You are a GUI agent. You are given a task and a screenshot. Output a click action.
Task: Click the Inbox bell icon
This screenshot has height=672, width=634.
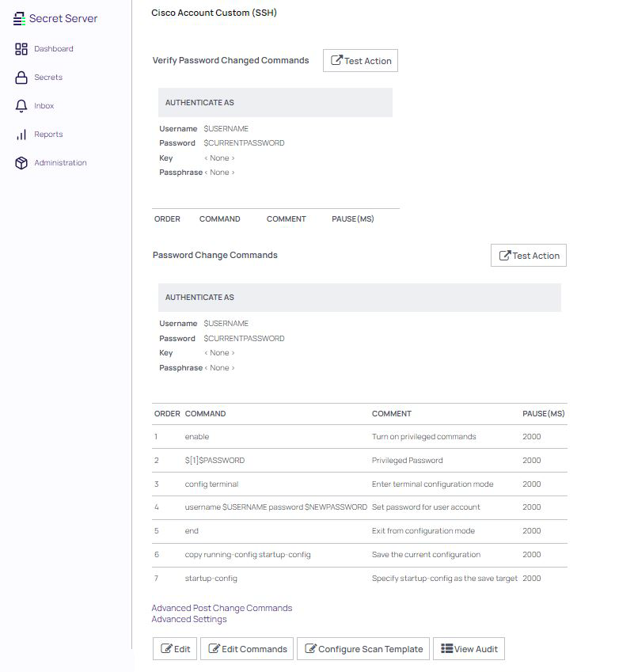21,106
